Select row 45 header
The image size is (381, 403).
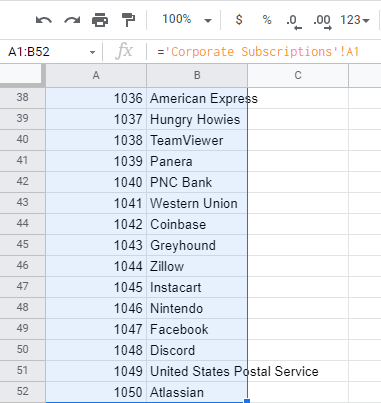[x=22, y=245]
